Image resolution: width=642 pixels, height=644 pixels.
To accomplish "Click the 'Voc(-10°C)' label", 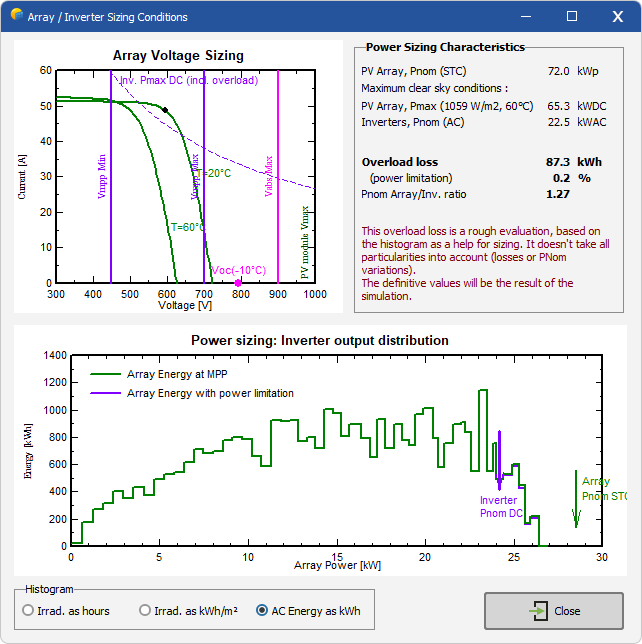I will point(239,270).
